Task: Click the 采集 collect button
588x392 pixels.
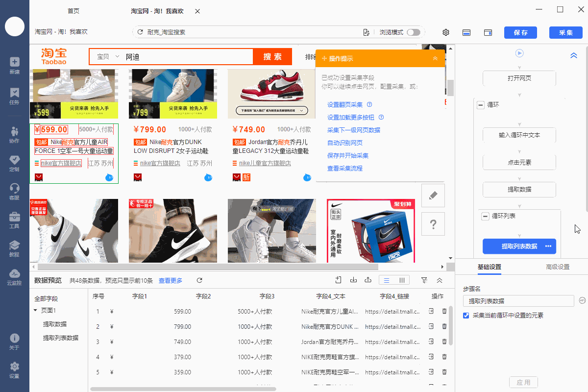Action: (565, 32)
